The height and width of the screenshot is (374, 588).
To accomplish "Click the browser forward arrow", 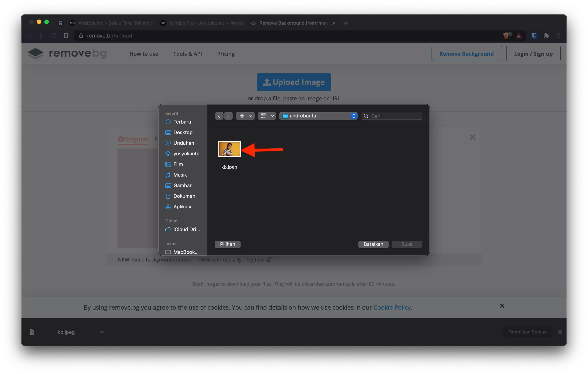I will point(42,36).
